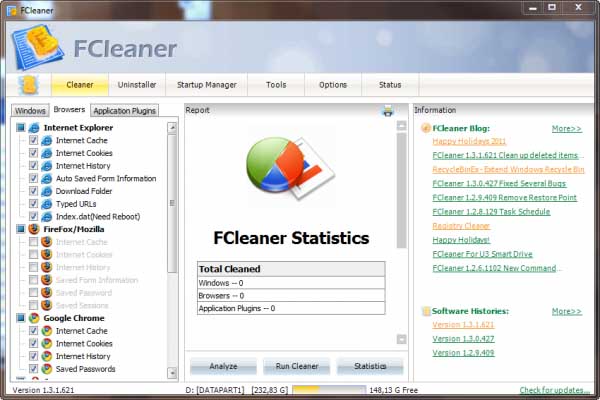Click the Chrome icon beside Saved Passwords
600x400 pixels.
click(x=47, y=369)
